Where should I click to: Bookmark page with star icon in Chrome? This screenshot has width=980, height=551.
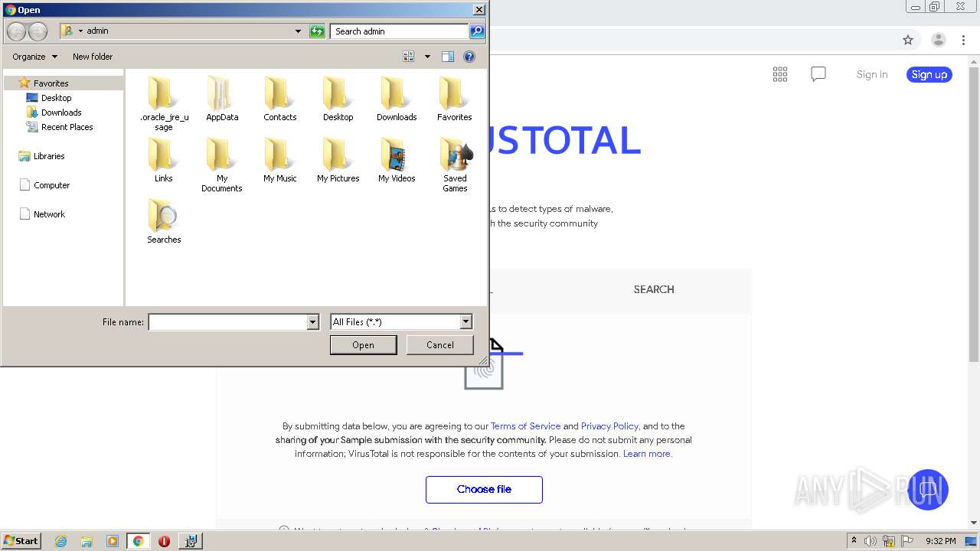(x=908, y=40)
